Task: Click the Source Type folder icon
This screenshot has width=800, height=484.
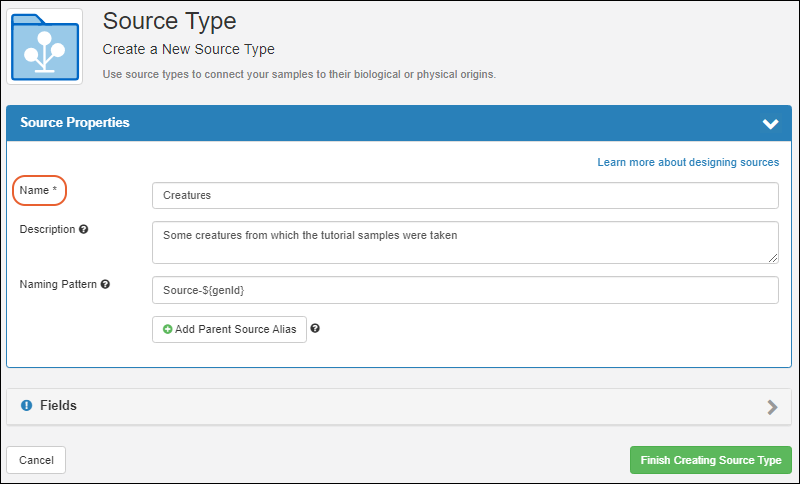Action: [45, 46]
